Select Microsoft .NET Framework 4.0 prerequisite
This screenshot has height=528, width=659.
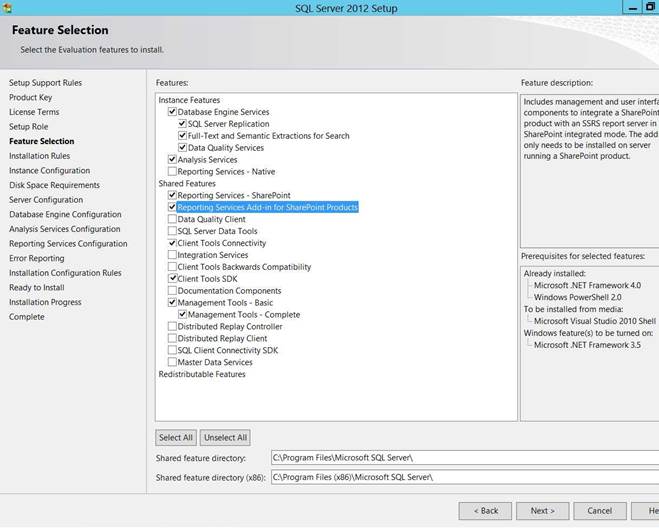(587, 285)
